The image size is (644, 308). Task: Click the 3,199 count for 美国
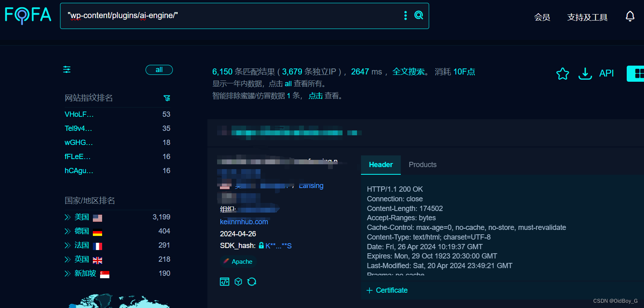tap(161, 217)
